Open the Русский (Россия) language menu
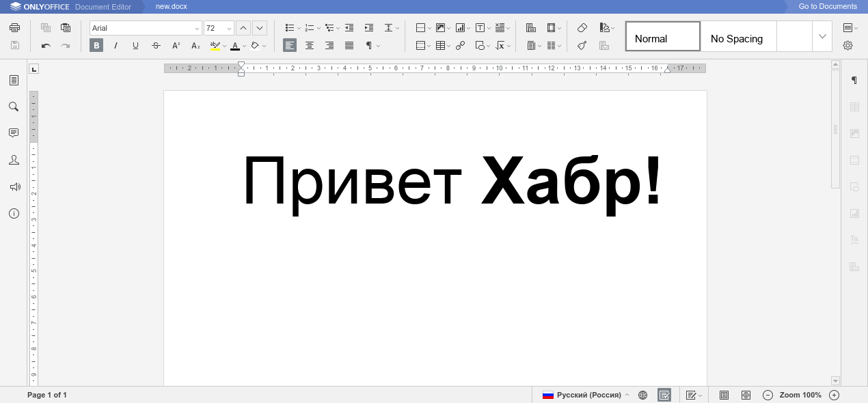This screenshot has height=403, width=868. tap(589, 395)
